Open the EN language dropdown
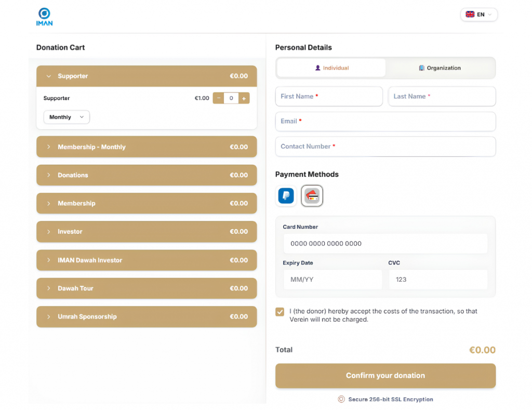 478,14
